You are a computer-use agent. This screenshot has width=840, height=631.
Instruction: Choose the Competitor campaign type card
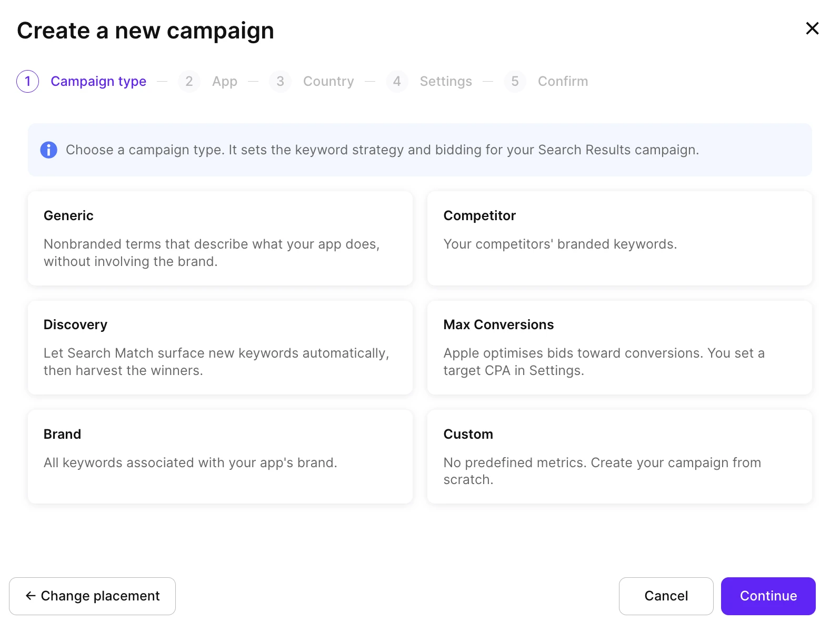tap(619, 239)
